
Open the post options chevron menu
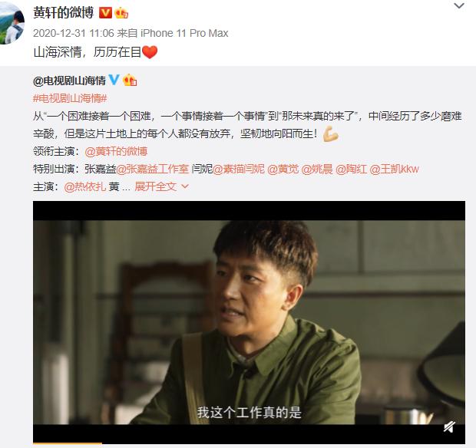tap(459, 6)
